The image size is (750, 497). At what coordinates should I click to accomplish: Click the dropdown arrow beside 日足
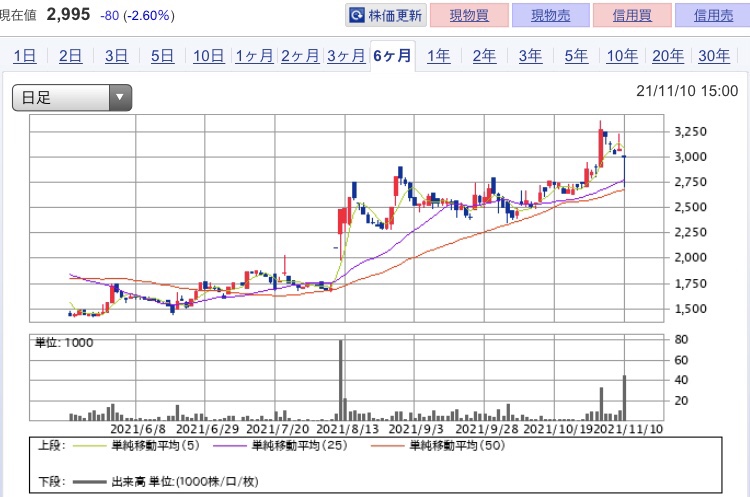tap(120, 98)
